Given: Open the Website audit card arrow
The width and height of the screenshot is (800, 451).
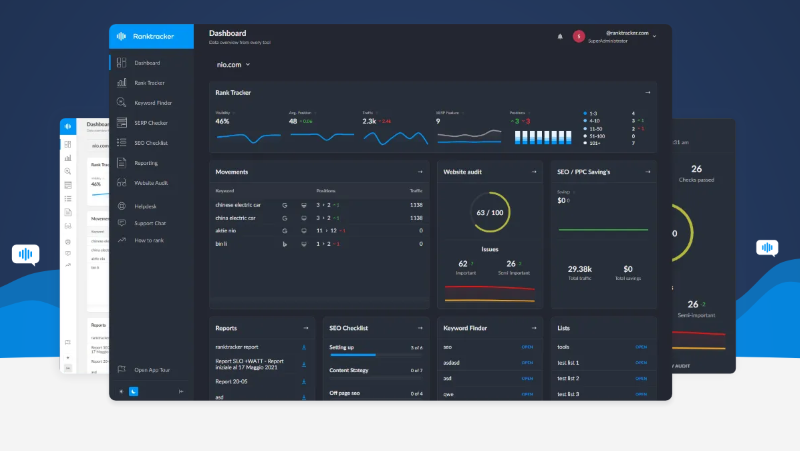Looking at the screenshot, I should click(x=534, y=172).
